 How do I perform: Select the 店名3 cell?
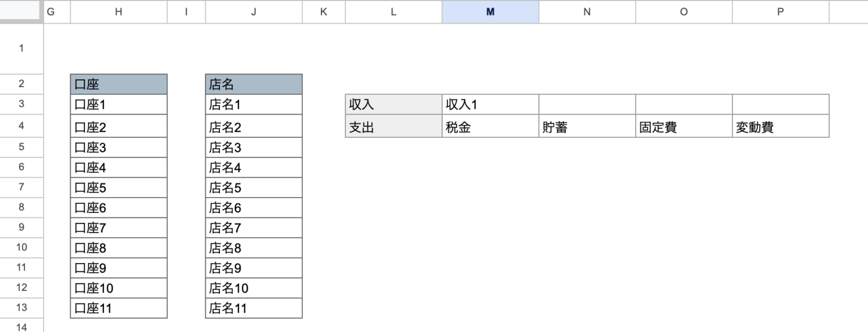click(x=254, y=148)
